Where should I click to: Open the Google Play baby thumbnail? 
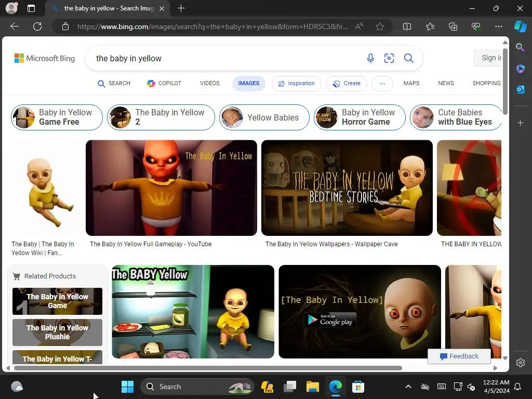coord(360,312)
